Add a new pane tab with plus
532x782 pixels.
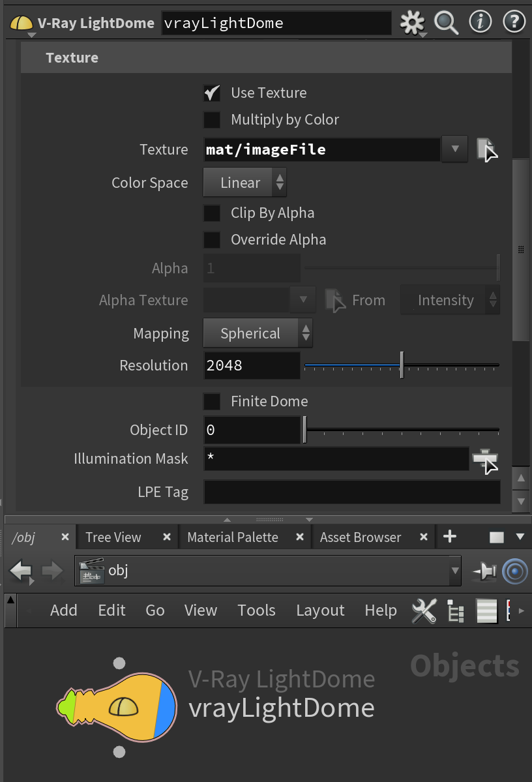pos(450,537)
